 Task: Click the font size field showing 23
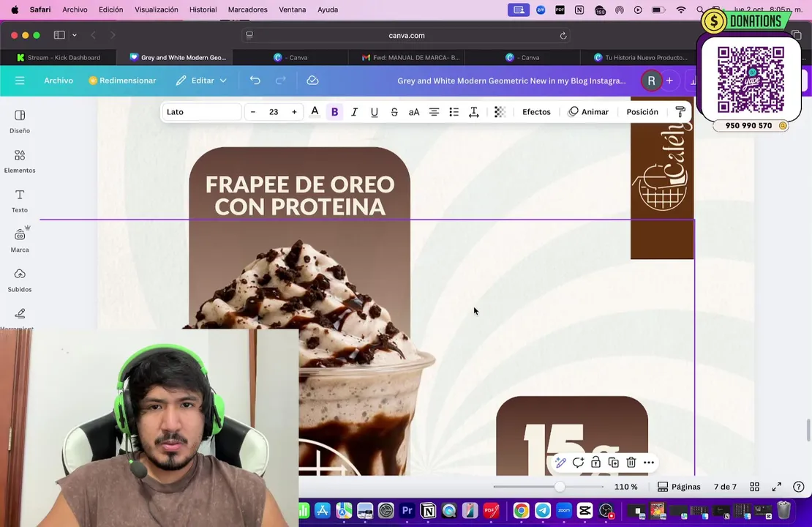pos(274,112)
